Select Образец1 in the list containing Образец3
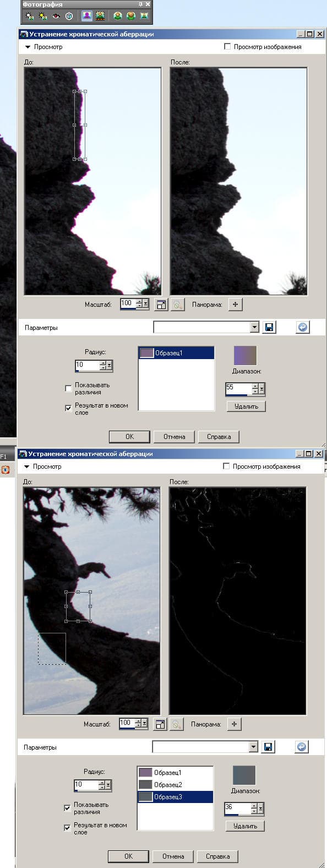This screenshot has width=327, height=868. coord(175,773)
